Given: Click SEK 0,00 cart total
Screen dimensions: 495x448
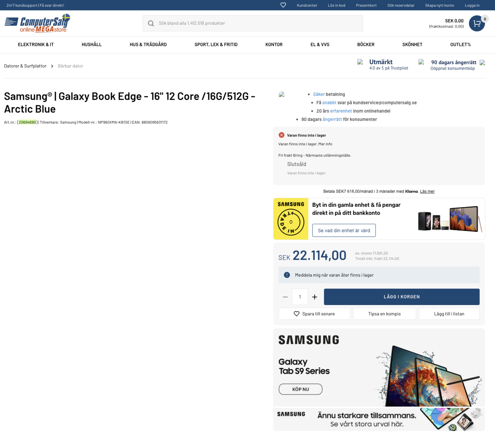Looking at the screenshot, I should coord(454,21).
